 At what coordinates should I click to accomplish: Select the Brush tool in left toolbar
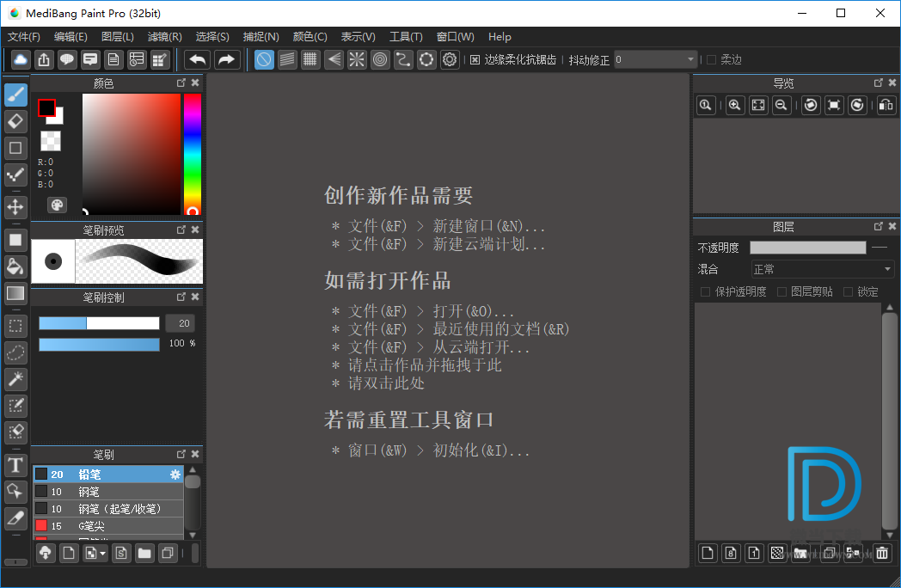[15, 95]
